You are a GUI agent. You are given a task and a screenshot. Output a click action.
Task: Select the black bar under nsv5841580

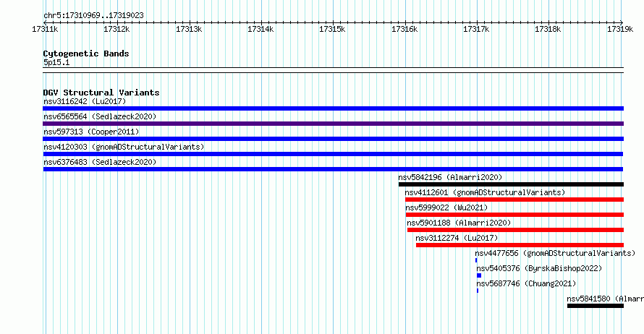[x=596, y=306]
